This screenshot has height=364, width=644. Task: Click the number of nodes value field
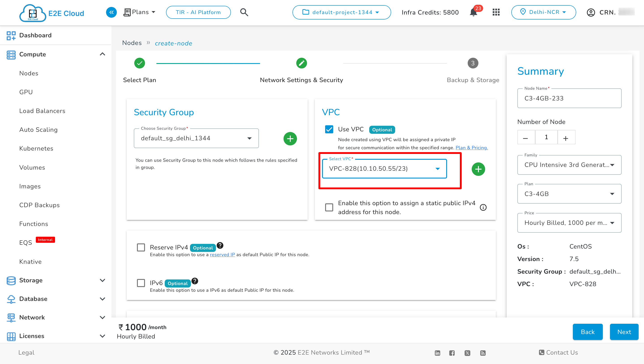pyautogui.click(x=546, y=137)
